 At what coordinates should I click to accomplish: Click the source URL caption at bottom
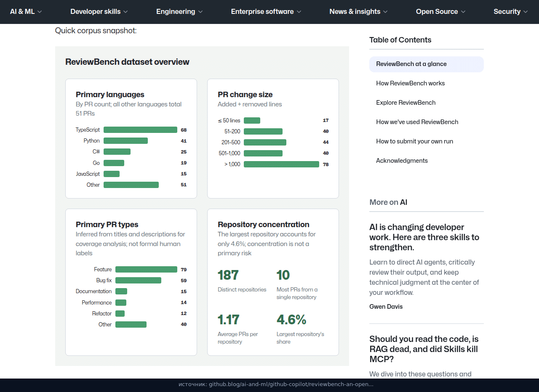coord(276,384)
